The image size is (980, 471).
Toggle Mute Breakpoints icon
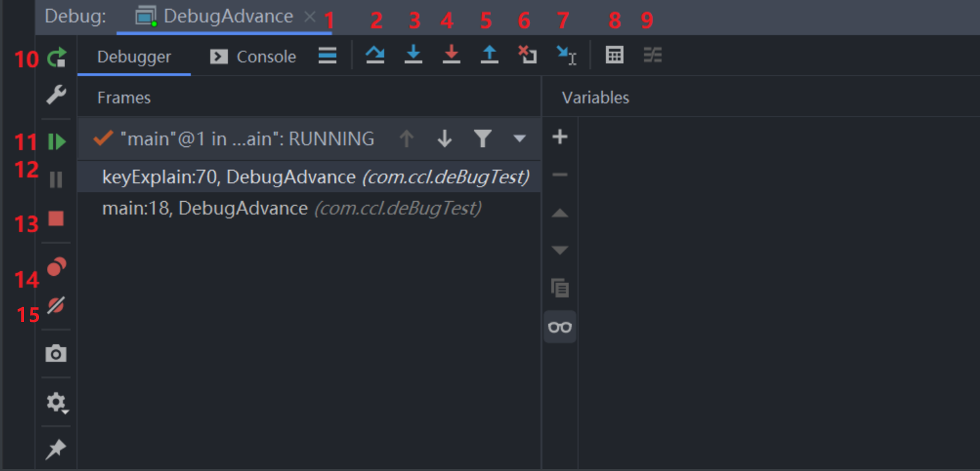pyautogui.click(x=56, y=305)
